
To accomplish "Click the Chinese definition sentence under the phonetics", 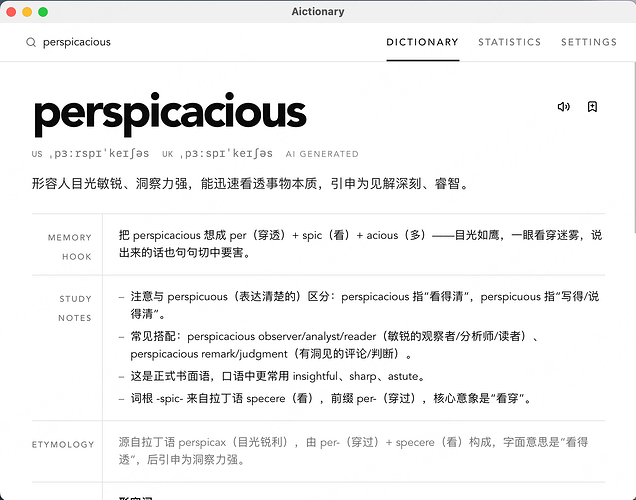I will [x=250, y=184].
